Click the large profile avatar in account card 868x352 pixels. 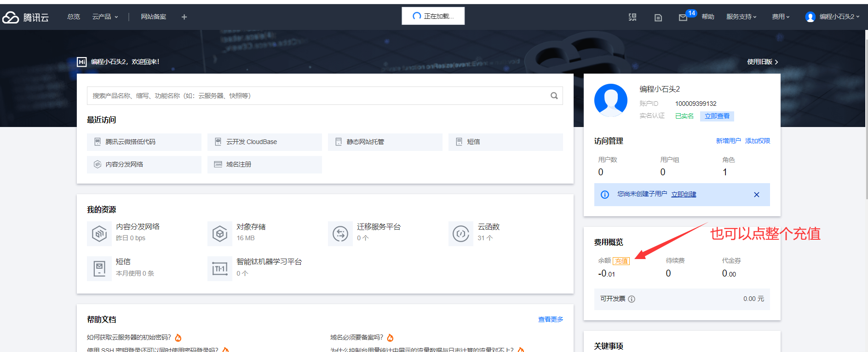coord(611,100)
